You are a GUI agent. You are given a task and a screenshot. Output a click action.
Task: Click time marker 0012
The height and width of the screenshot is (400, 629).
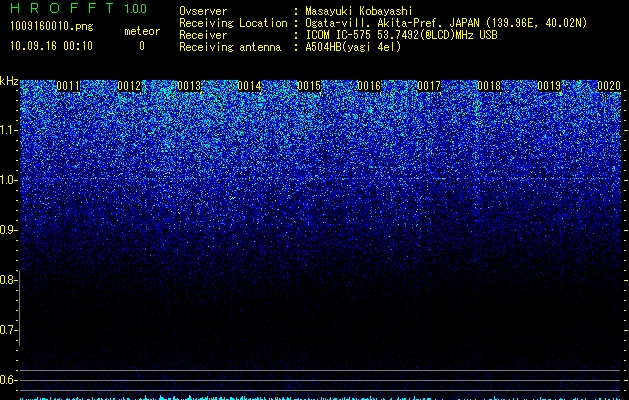[129, 86]
